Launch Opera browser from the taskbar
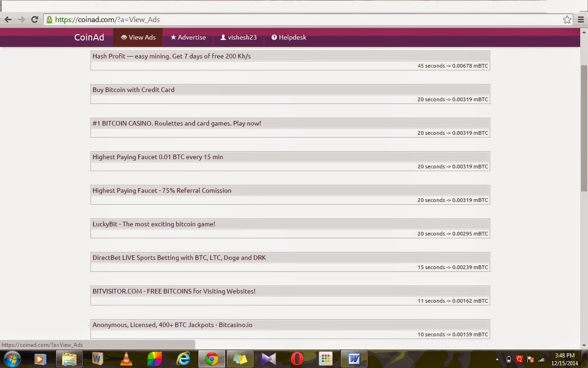The height and width of the screenshot is (368, 588). pos(297,359)
